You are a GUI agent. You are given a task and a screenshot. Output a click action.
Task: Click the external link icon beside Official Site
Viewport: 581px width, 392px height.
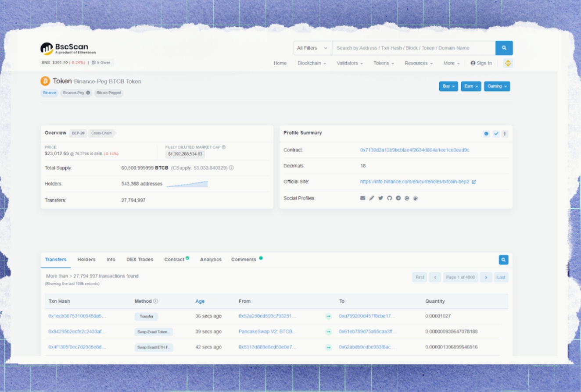pyautogui.click(x=473, y=182)
